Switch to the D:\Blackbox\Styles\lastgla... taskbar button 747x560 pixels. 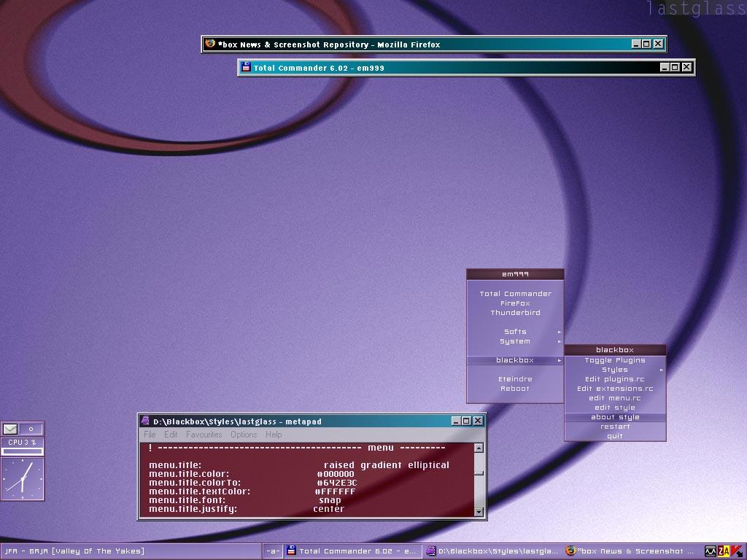[x=494, y=551]
